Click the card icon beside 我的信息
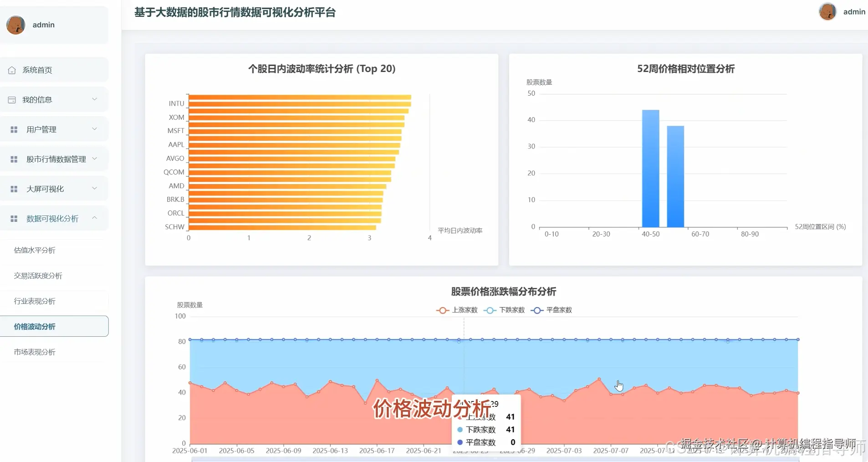The image size is (868, 462). (x=12, y=100)
